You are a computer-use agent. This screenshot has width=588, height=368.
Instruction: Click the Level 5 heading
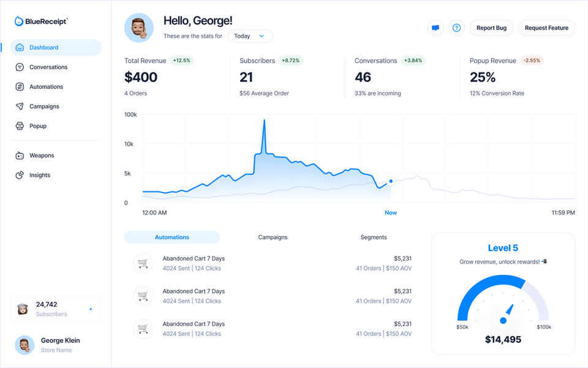click(503, 248)
